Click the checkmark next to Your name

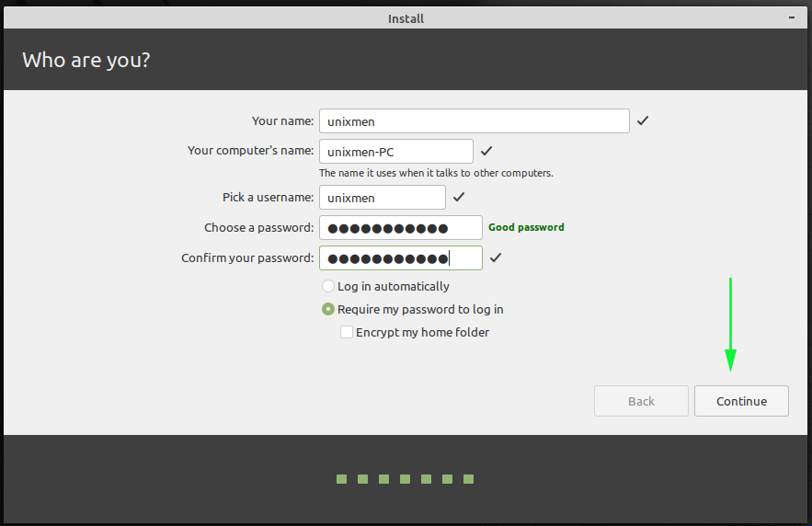point(643,120)
